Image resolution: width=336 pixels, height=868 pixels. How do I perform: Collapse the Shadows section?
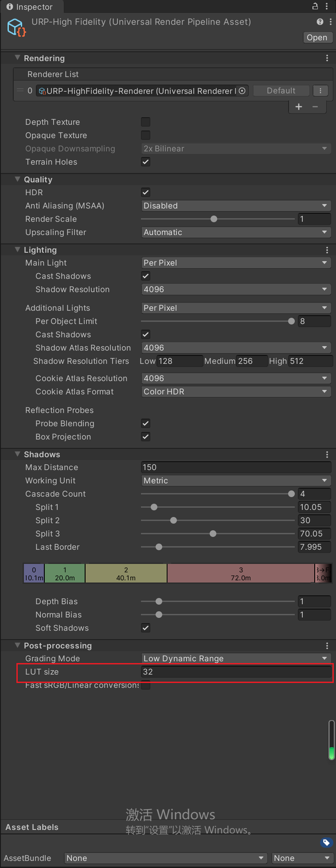click(x=18, y=455)
